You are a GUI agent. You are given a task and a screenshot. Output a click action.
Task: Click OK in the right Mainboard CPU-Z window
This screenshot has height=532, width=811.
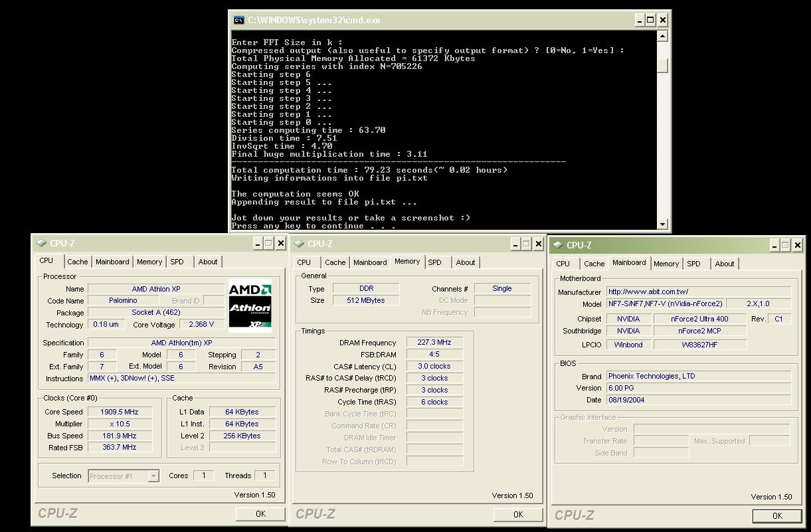777,515
